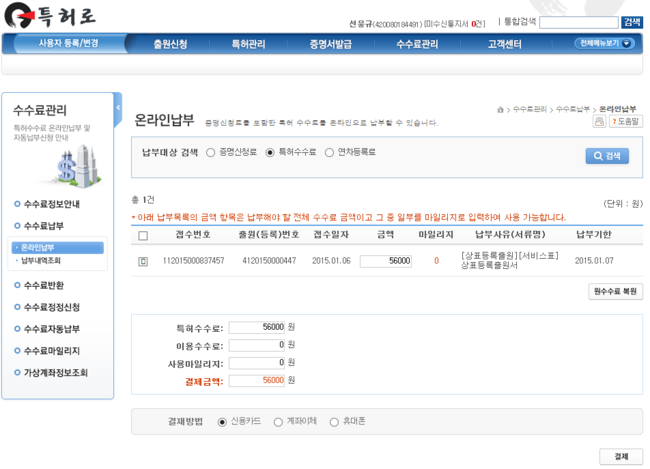
Task: Click the 검색 magnifier button in search panel
Action: point(607,156)
